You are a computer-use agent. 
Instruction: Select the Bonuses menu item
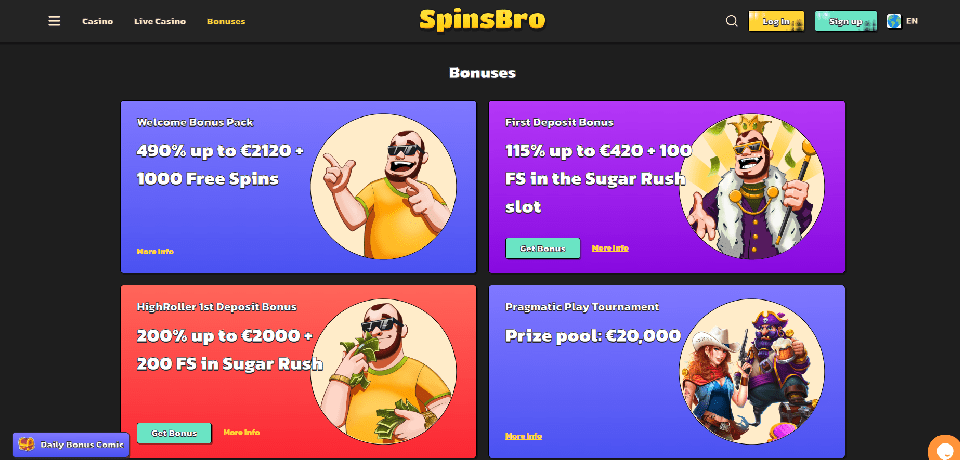[x=226, y=21]
